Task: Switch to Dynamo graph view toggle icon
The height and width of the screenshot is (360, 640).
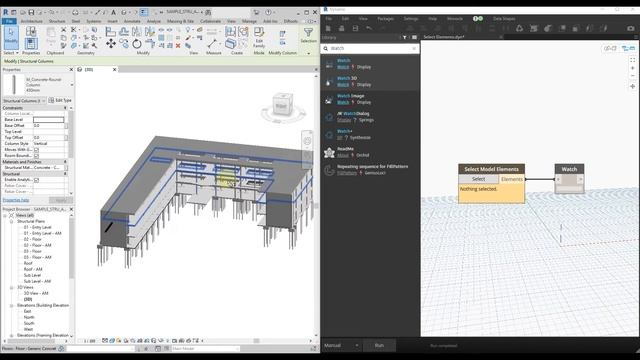Action: 628,48
